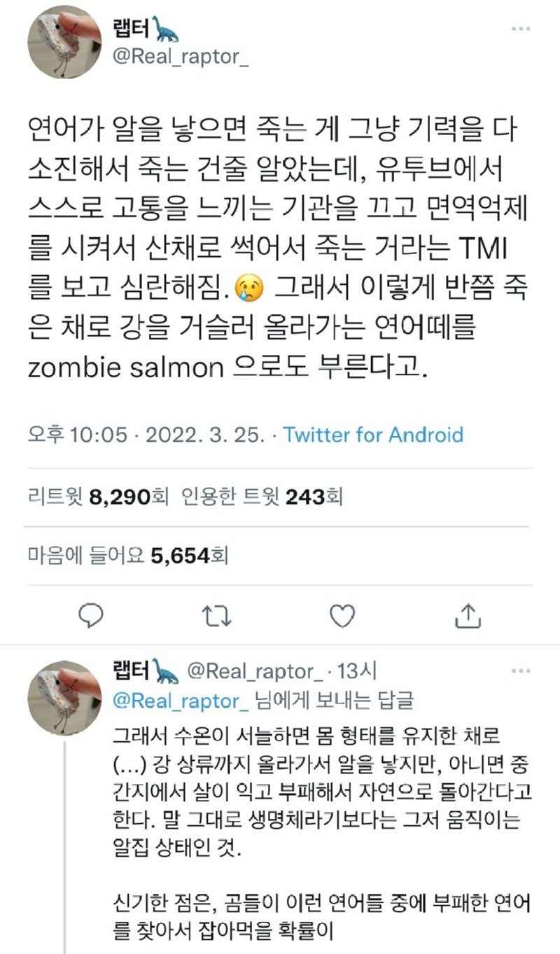Open the reply author's profile picture
Screen dimensions: 560x954
click(x=61, y=696)
